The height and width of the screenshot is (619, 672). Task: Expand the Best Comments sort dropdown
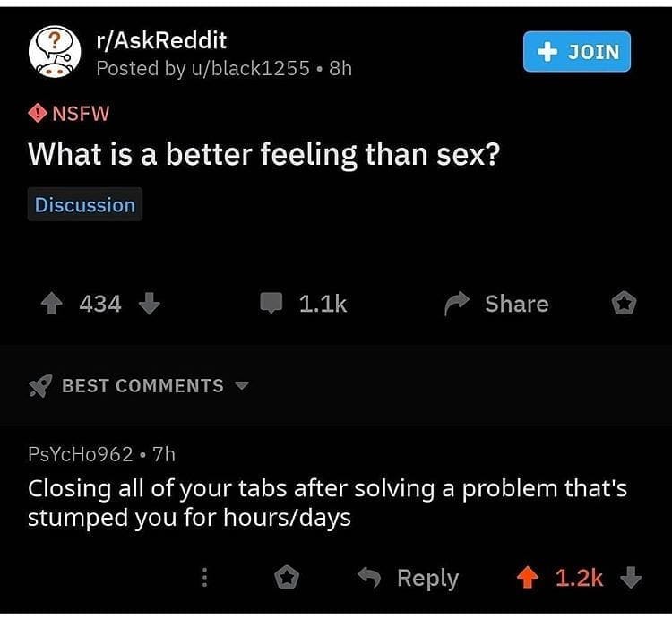240,386
